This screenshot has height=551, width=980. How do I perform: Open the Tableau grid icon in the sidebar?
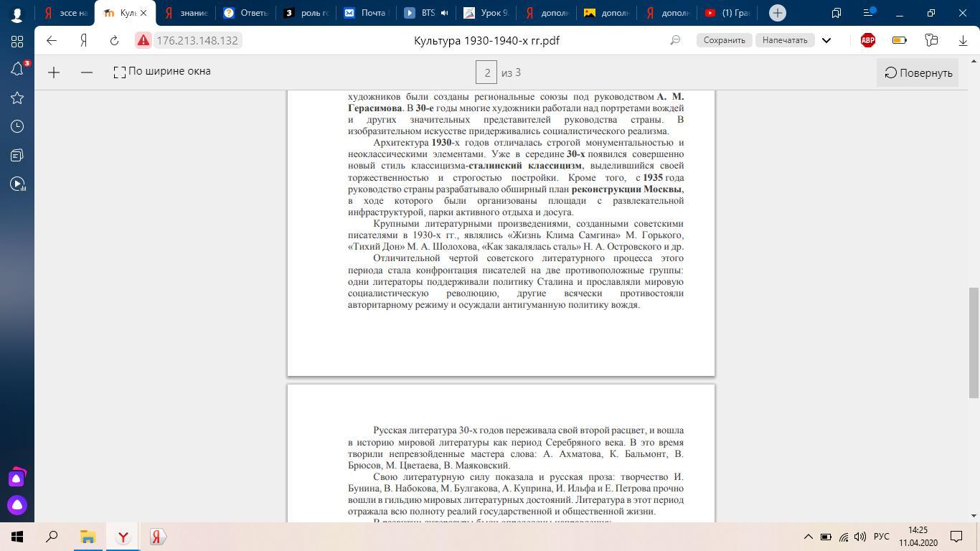pyautogui.click(x=17, y=41)
